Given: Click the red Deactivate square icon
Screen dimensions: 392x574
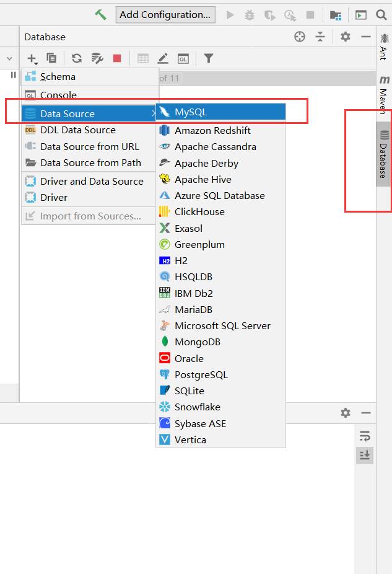Looking at the screenshot, I should click(x=117, y=58).
